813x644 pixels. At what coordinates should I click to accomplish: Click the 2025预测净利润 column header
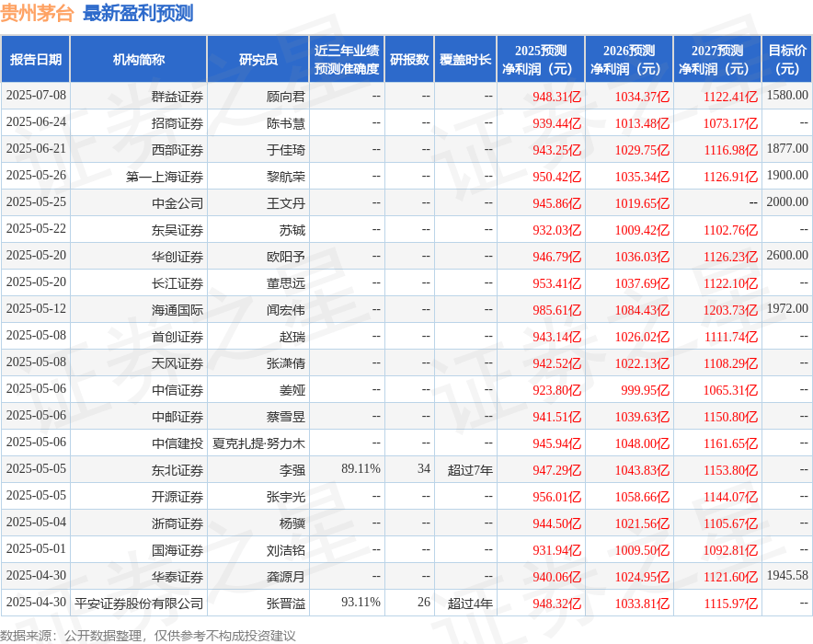pyautogui.click(x=542, y=58)
